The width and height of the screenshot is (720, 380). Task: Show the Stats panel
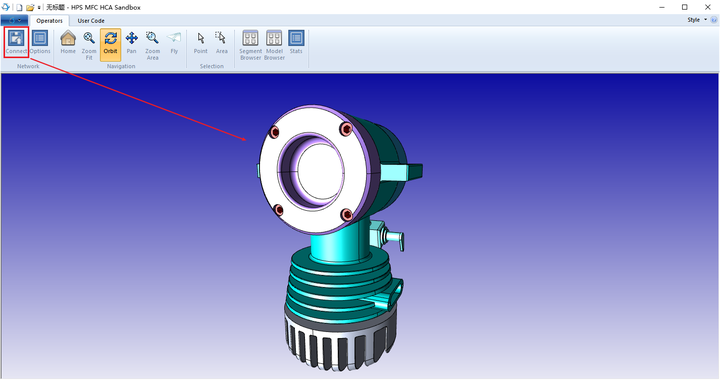tap(296, 42)
